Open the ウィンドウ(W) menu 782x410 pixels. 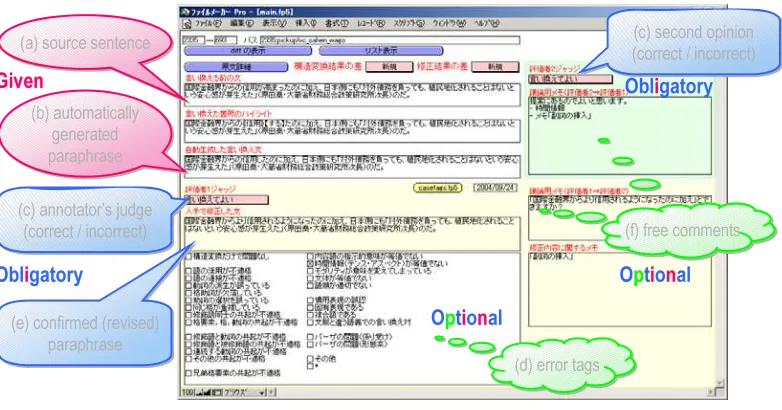(x=448, y=23)
